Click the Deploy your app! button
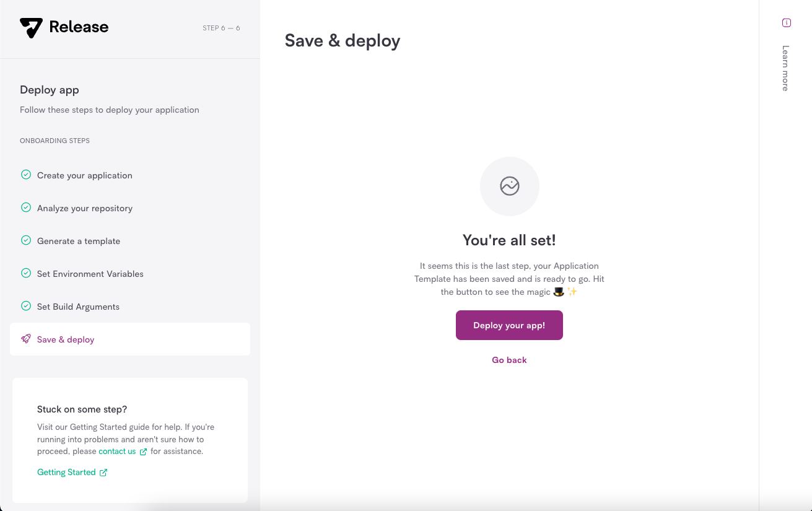The width and height of the screenshot is (812, 511). [x=509, y=325]
